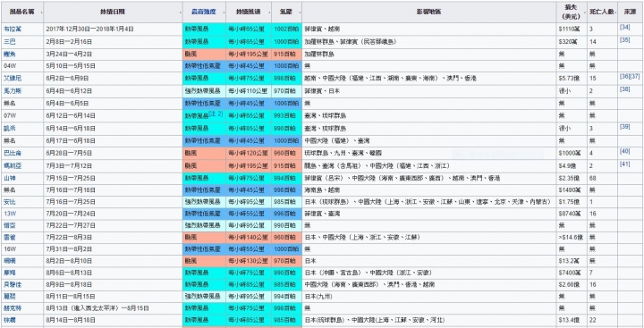Select death count 22 in 棕櫚 row
Screen dimensions: 644x328
click(593, 320)
